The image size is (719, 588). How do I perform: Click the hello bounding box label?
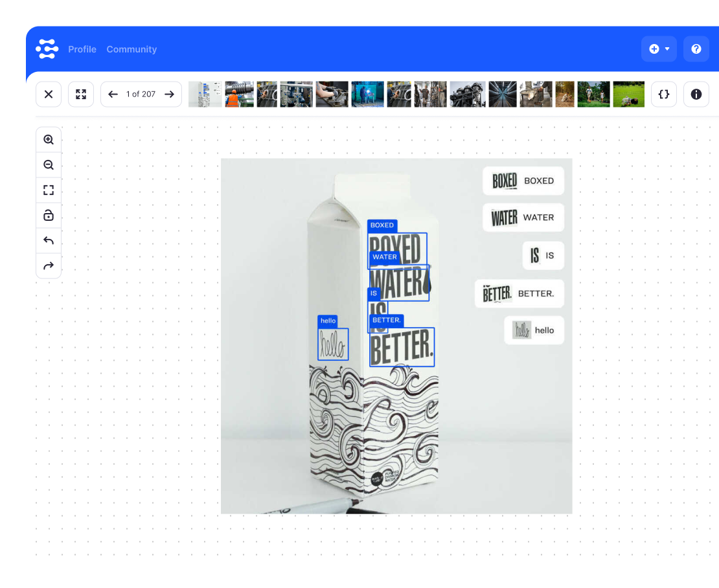click(x=328, y=321)
